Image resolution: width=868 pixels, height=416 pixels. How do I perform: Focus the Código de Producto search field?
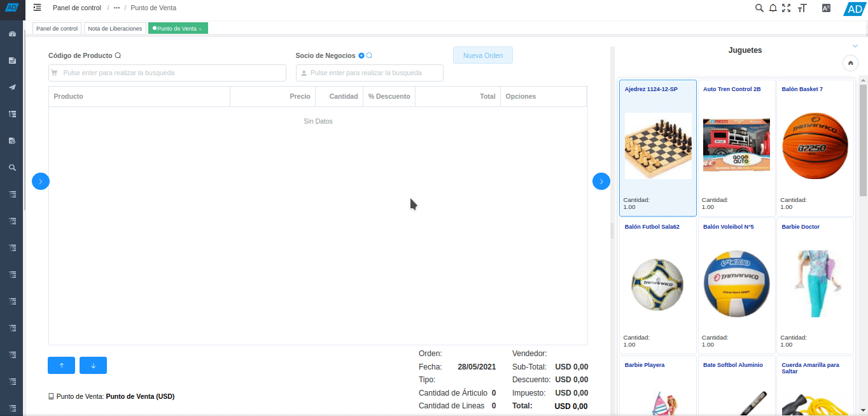click(172, 73)
